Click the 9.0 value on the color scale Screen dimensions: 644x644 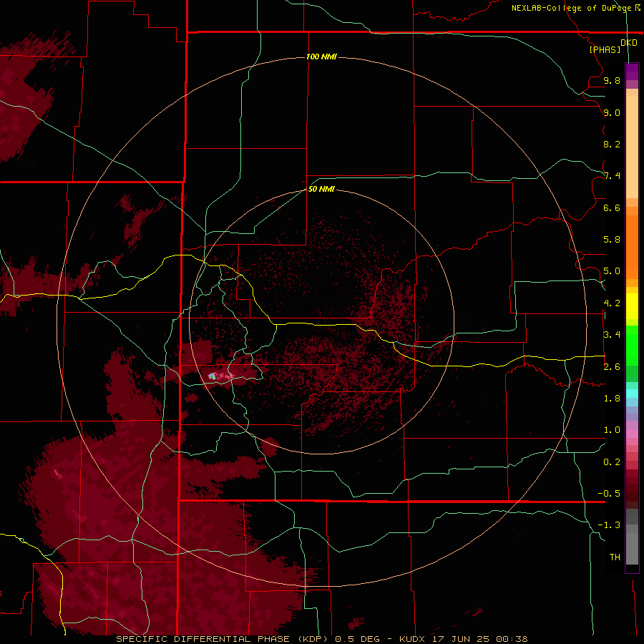coord(612,112)
